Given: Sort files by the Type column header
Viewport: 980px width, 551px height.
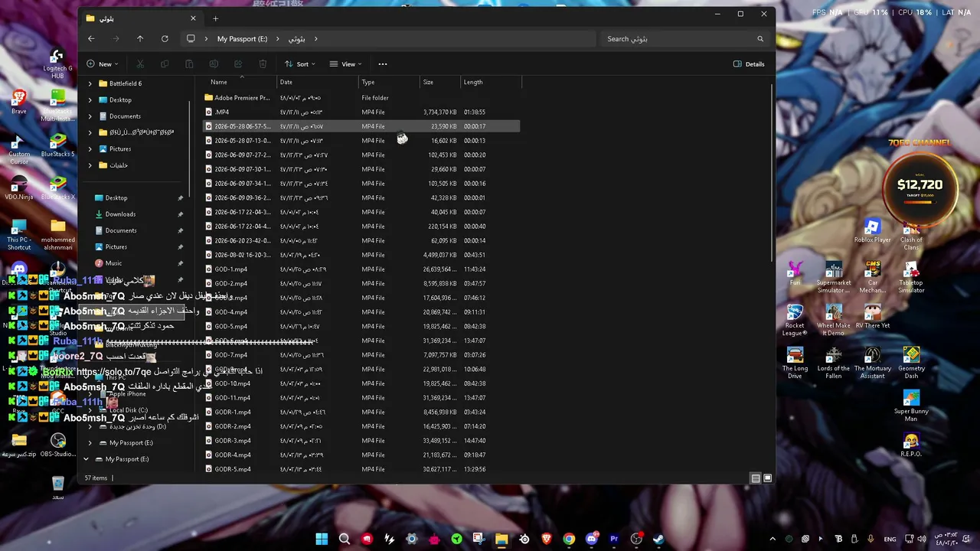Looking at the screenshot, I should point(390,82).
